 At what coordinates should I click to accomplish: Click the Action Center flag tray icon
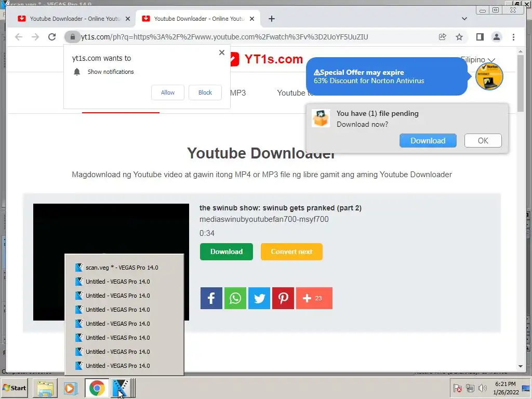pos(457,388)
